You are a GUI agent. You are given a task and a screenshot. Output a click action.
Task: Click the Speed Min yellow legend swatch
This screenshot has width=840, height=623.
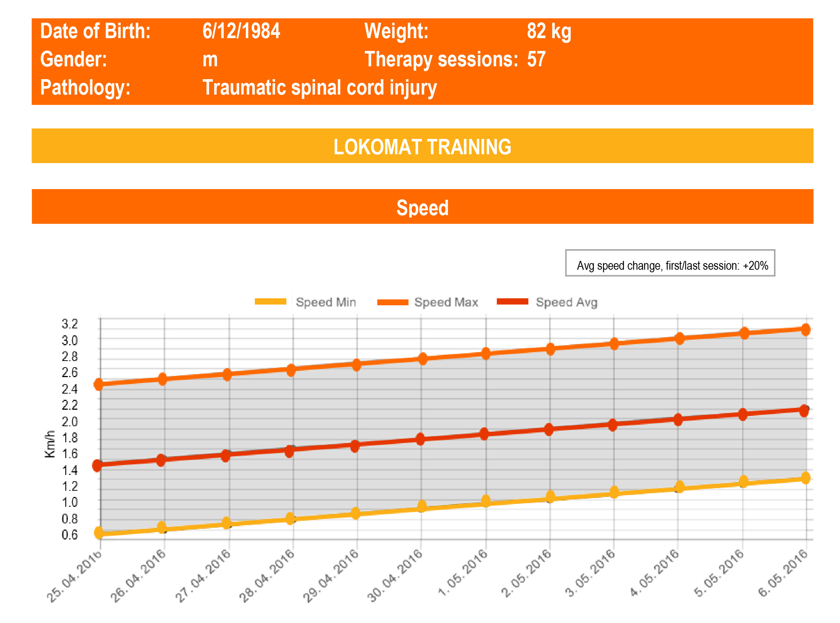(270, 301)
